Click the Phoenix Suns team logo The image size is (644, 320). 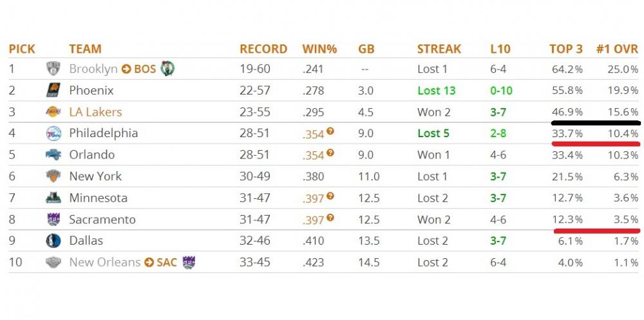(53, 91)
